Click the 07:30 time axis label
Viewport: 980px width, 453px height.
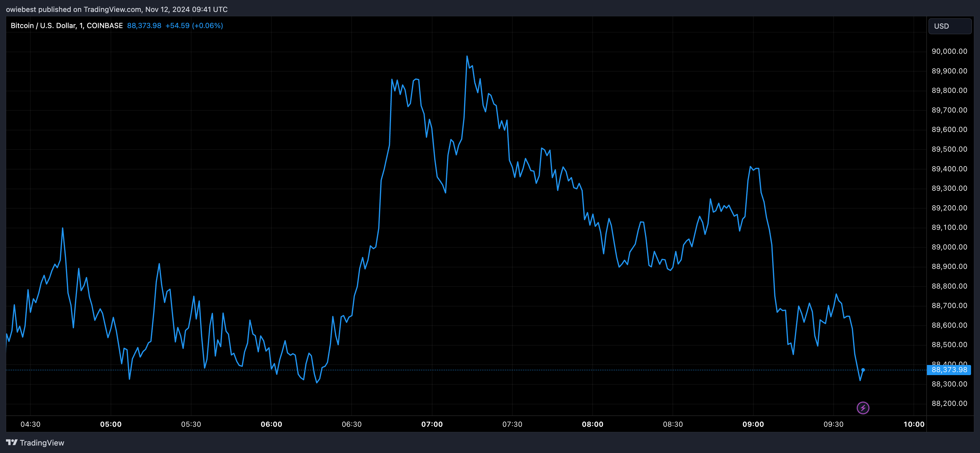tap(512, 424)
